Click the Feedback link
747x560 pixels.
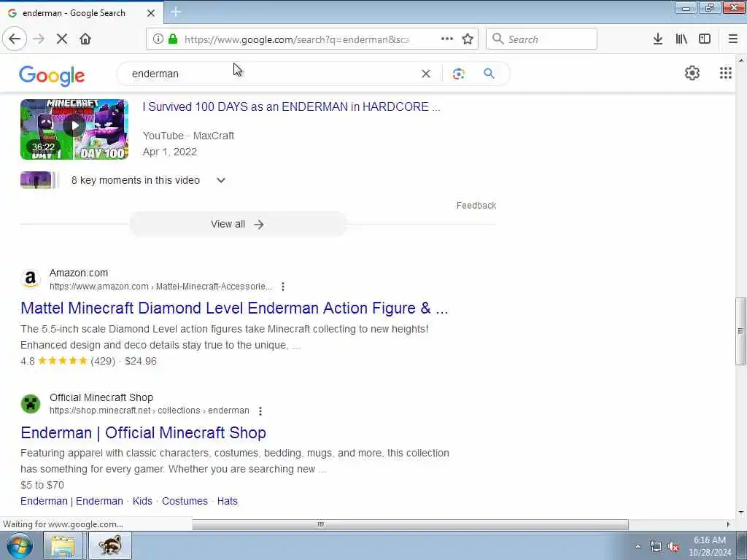pos(476,206)
